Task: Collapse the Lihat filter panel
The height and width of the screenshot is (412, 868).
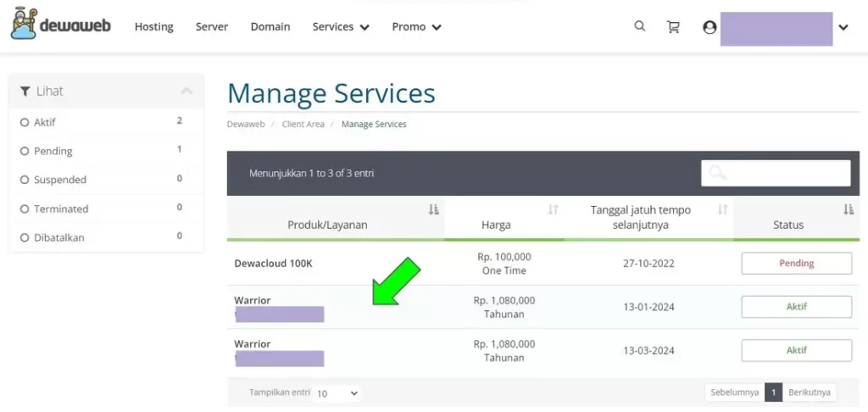Action: pos(186,91)
